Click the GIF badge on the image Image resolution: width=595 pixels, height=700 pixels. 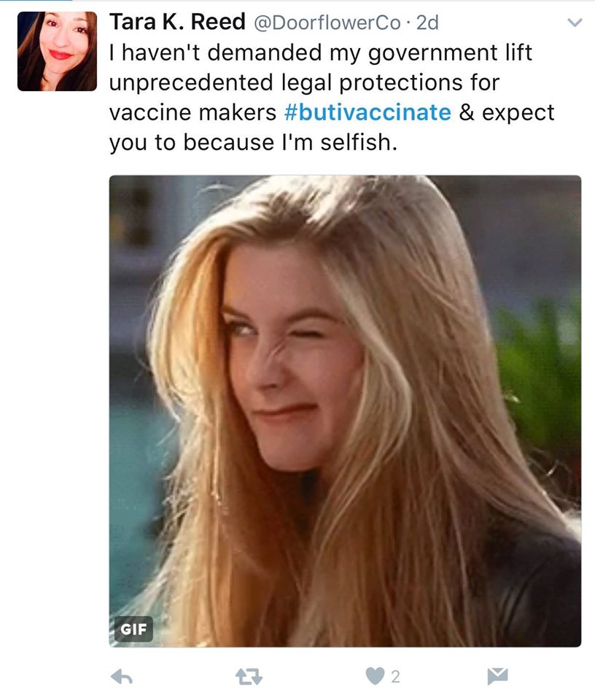pos(133,629)
